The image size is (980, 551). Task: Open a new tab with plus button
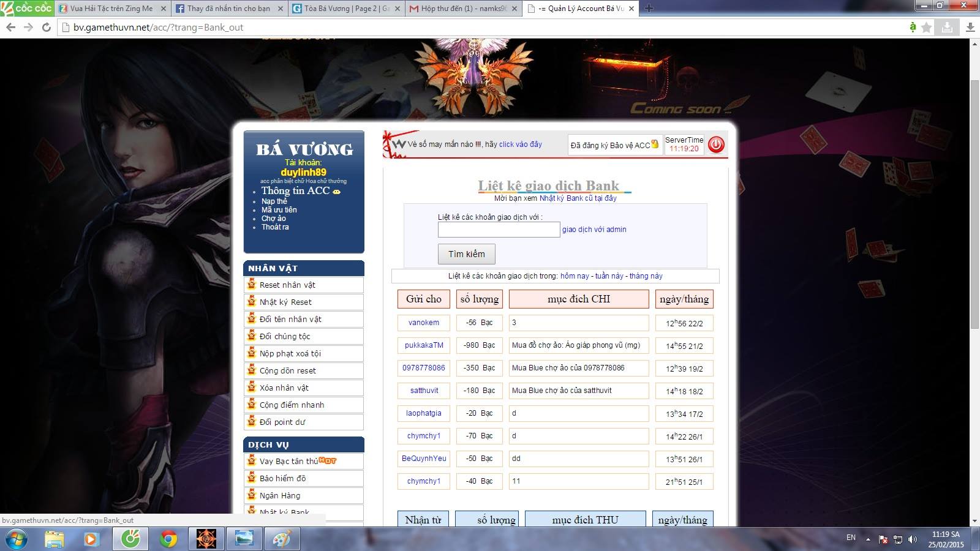[649, 9]
